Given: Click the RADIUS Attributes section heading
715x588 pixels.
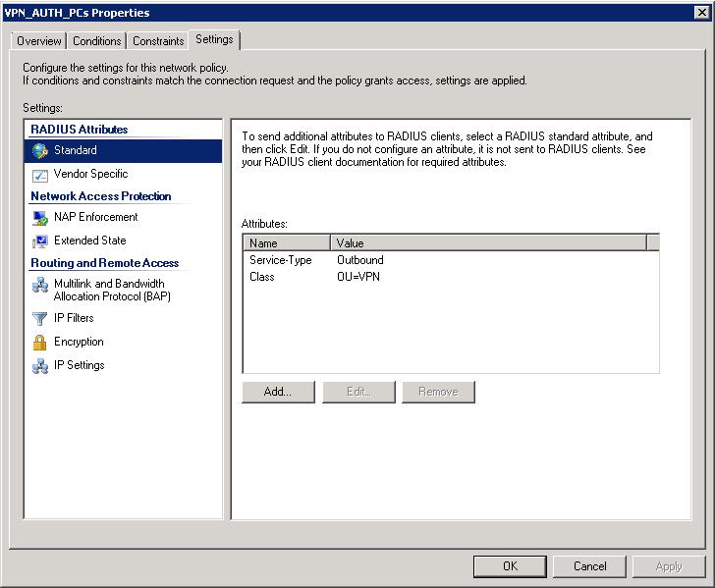Looking at the screenshot, I should 80,130.
